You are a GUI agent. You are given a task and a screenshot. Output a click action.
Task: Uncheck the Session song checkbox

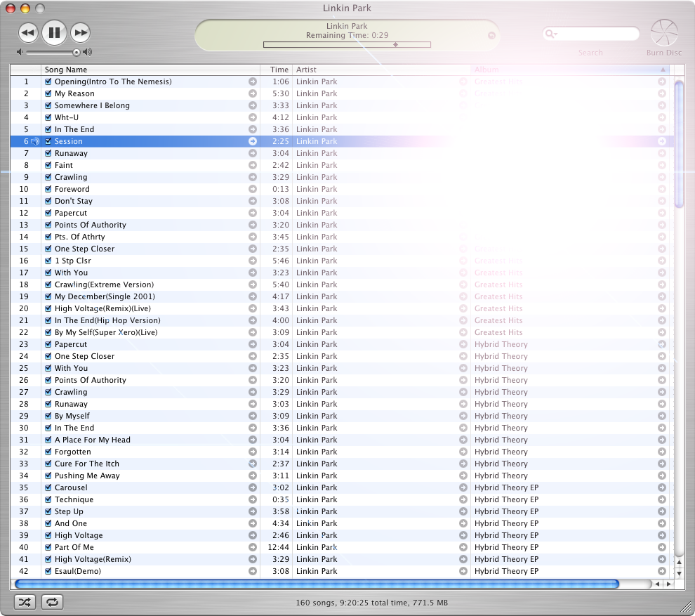pos(48,141)
